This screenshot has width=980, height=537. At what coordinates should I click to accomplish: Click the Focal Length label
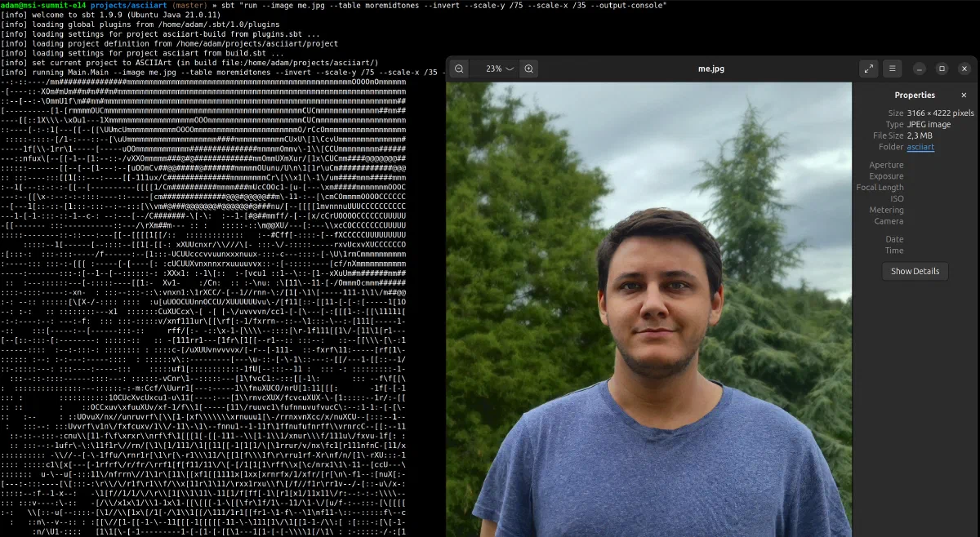880,188
